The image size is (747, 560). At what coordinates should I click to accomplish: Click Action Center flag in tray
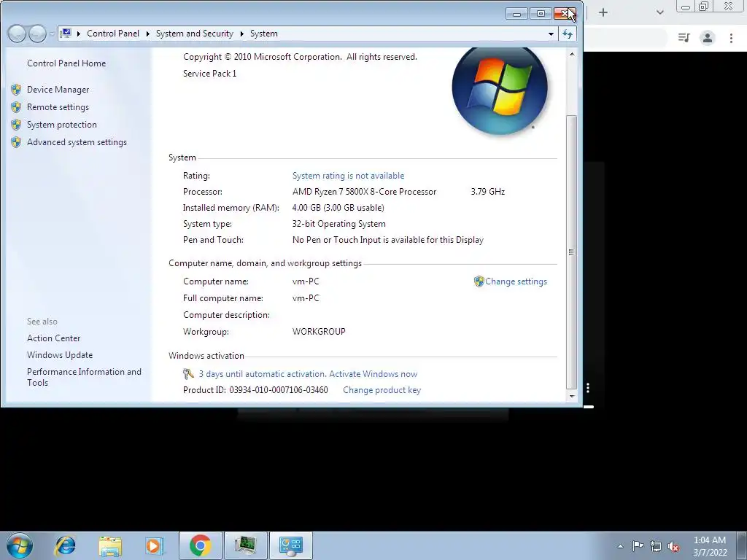pos(638,545)
